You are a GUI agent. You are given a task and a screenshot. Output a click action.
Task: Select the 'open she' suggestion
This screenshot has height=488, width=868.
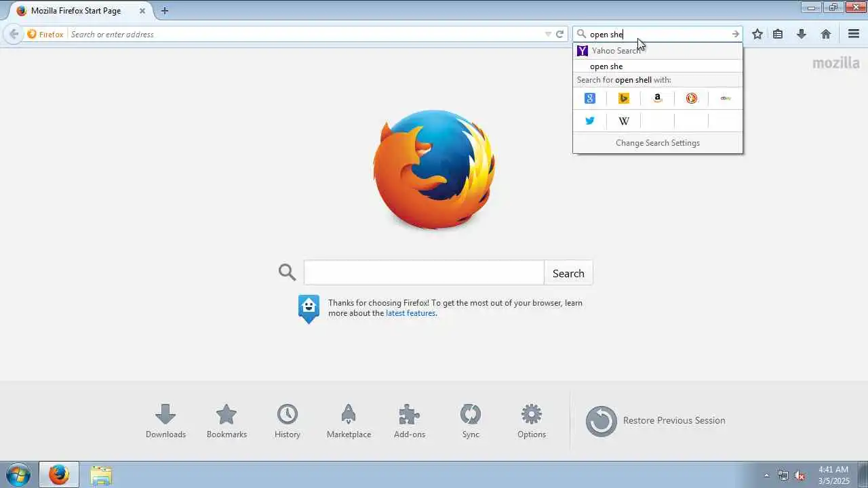point(658,66)
